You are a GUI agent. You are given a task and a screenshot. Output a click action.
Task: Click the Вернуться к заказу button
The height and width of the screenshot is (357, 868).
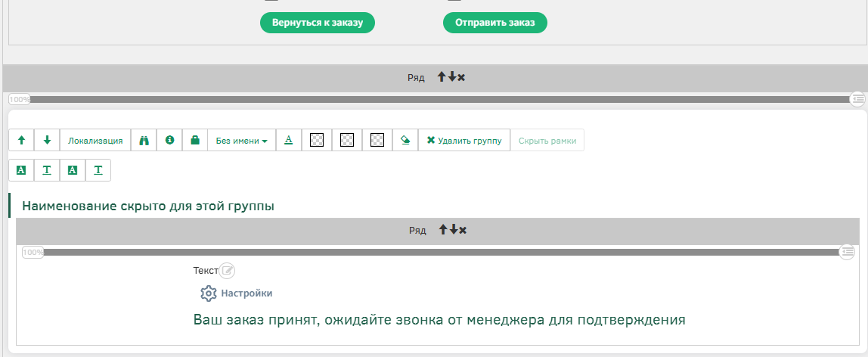(x=318, y=23)
